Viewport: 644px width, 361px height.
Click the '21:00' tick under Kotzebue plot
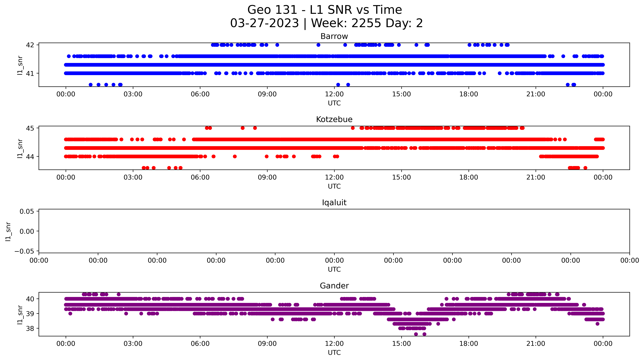536,177
